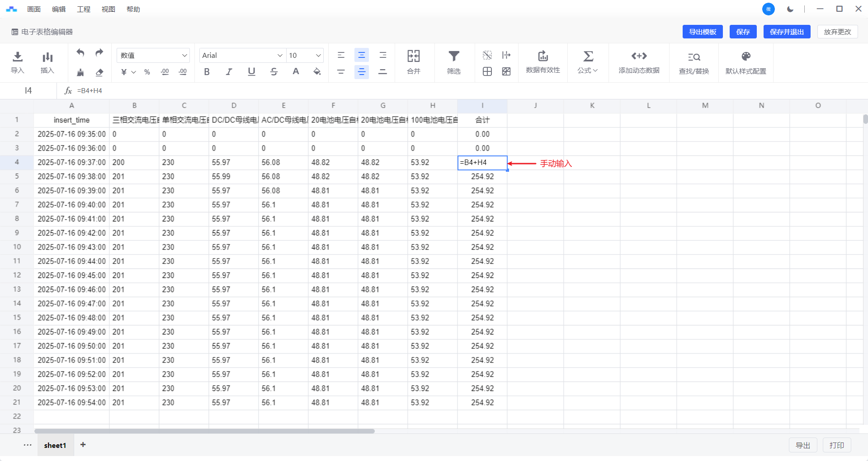The width and height of the screenshot is (868, 461).
Task: Open the 数值 number format dropdown
Action: (153, 55)
